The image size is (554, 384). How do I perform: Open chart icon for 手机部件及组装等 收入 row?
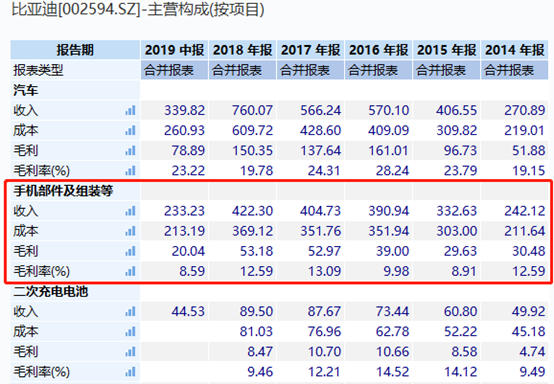coord(130,211)
